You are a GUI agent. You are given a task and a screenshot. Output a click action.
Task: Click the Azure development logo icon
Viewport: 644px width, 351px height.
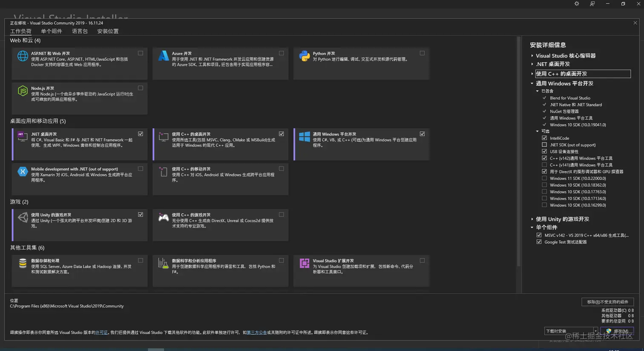pos(164,56)
